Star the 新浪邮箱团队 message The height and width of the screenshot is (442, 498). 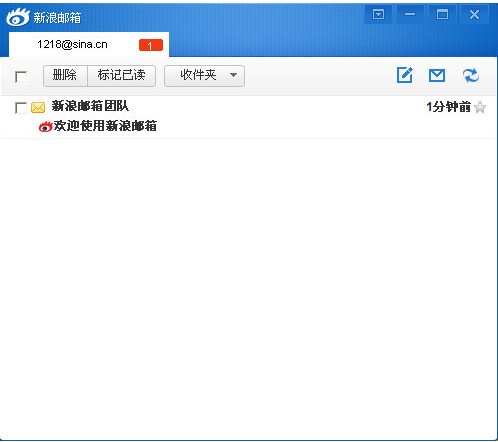point(480,107)
